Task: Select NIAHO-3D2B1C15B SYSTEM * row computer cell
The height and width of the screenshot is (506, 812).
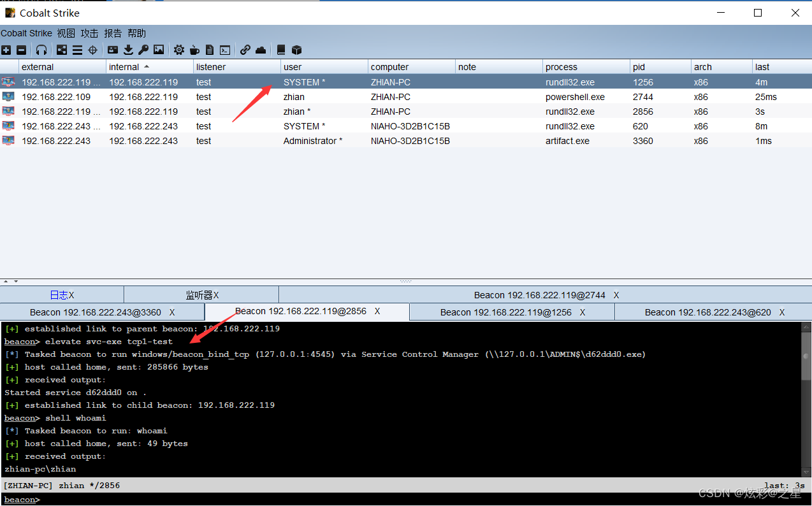Action: (410, 126)
